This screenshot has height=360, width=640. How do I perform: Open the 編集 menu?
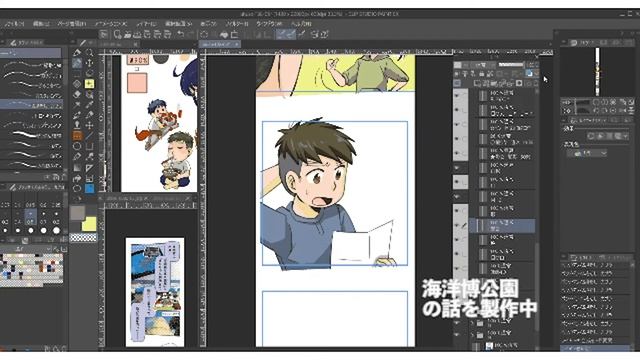[x=41, y=24]
